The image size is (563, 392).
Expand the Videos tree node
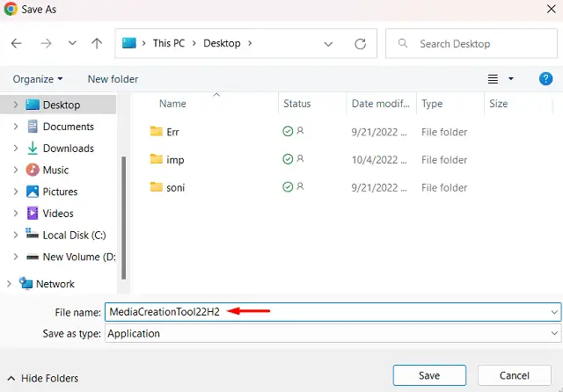(16, 214)
